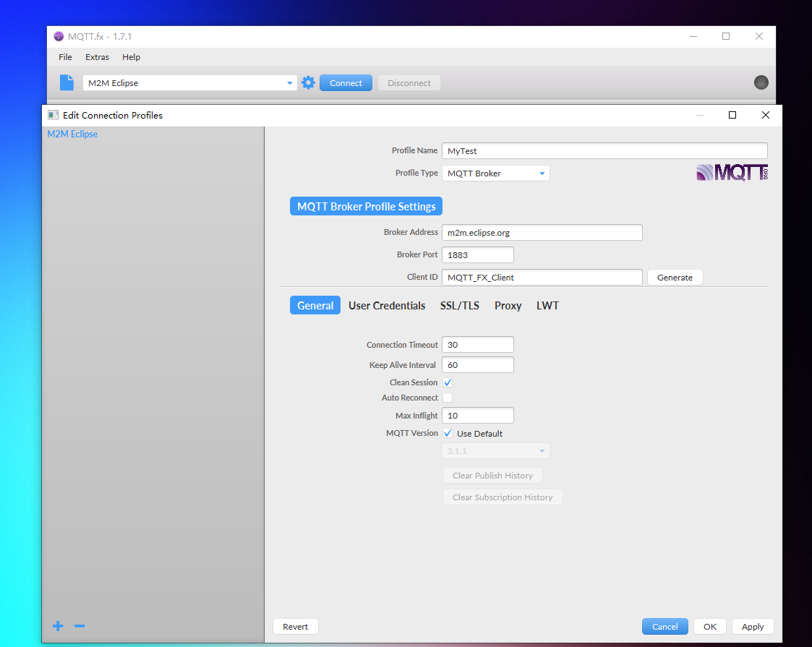Switch to the LWT tab

pos(547,305)
